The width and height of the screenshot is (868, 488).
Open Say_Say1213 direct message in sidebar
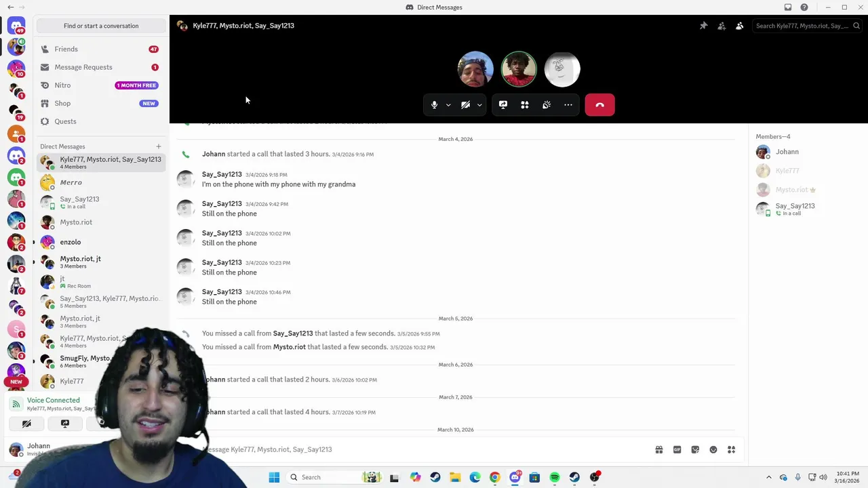pos(101,202)
